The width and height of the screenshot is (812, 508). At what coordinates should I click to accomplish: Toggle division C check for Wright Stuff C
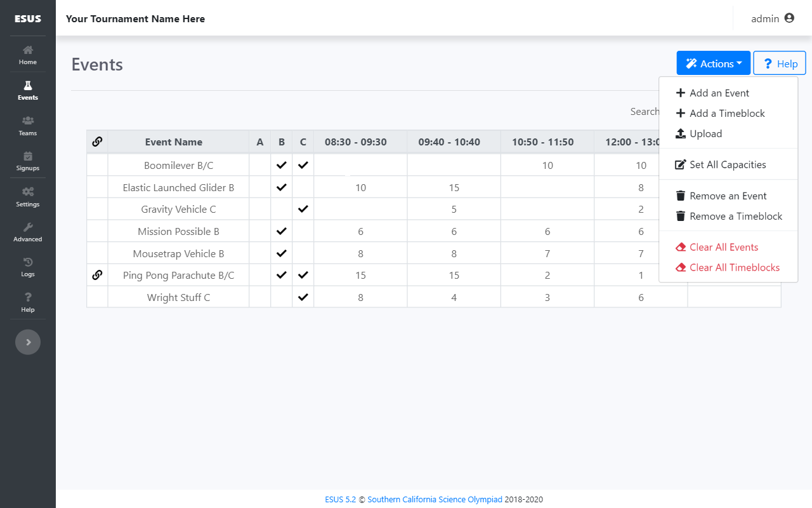303,297
